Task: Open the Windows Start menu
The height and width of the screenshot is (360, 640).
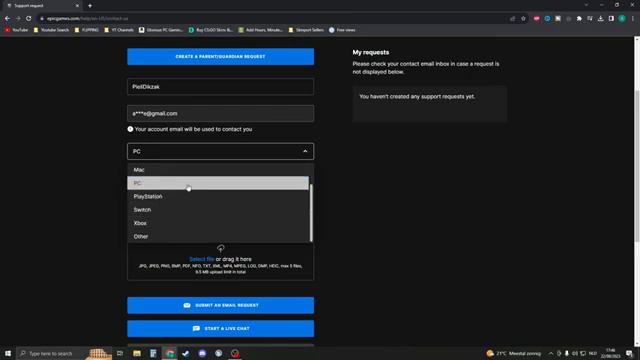Action: point(8,353)
